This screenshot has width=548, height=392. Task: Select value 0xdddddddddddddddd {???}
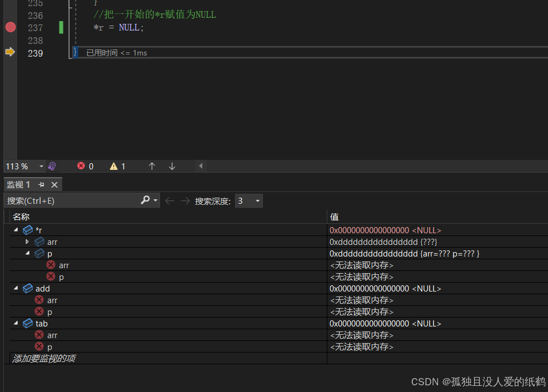click(383, 242)
